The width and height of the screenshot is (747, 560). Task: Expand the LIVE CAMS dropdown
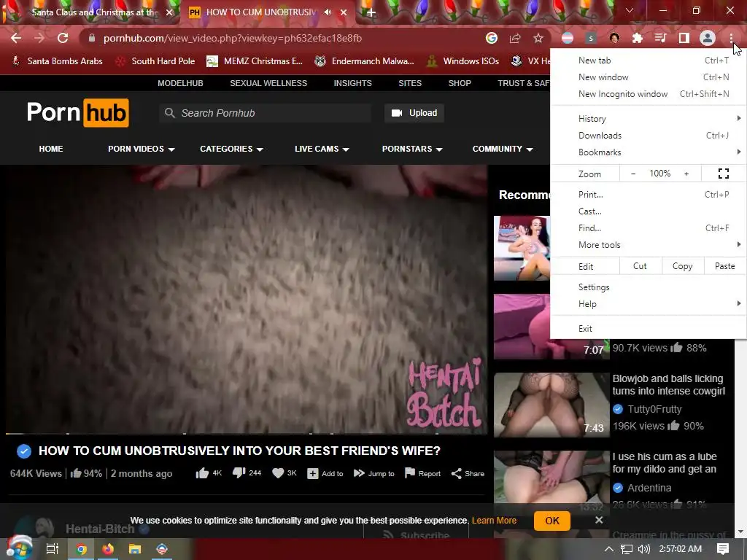322,149
